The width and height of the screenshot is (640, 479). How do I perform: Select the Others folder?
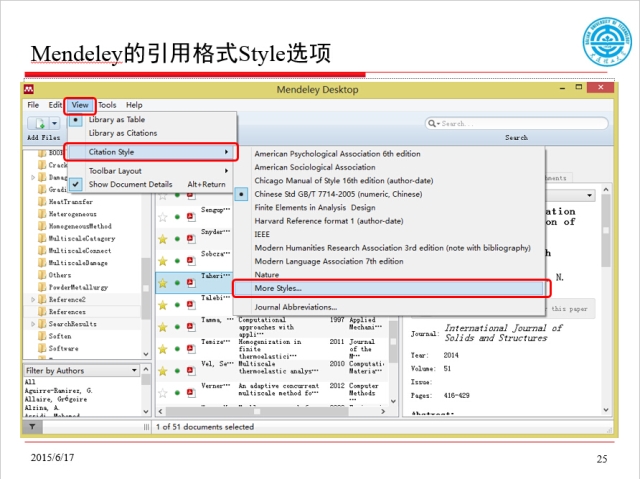[60, 275]
